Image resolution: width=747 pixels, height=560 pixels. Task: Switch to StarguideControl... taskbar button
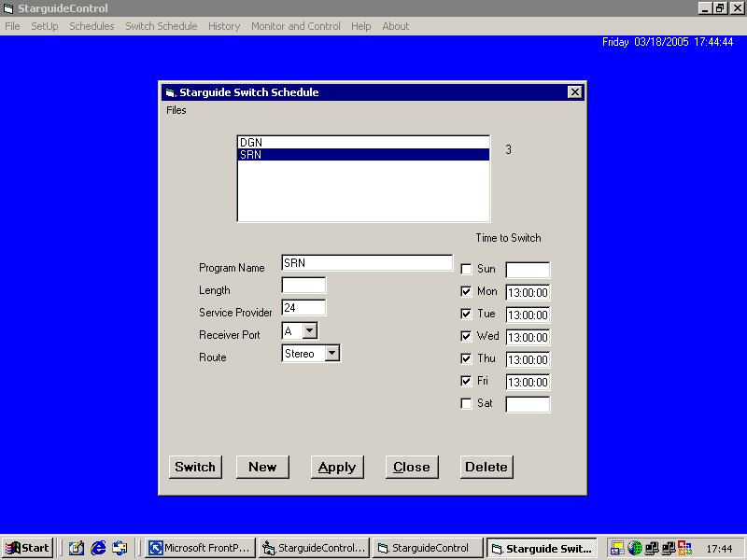coord(314,548)
